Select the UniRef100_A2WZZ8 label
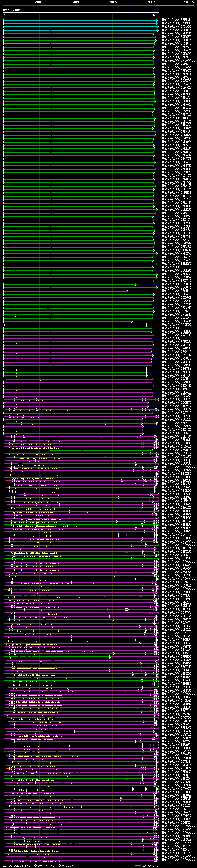The width and height of the screenshot is (197, 868). click(177, 419)
